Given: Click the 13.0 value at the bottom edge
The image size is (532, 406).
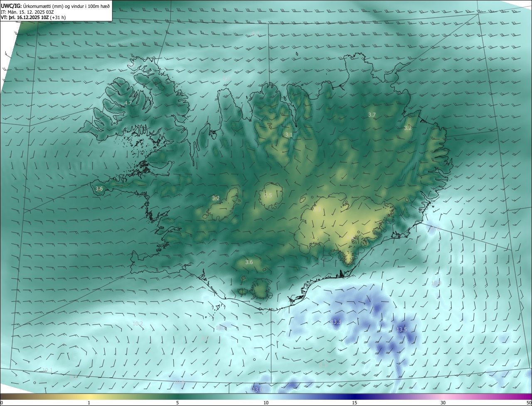Looking at the screenshot, I should point(258,389).
